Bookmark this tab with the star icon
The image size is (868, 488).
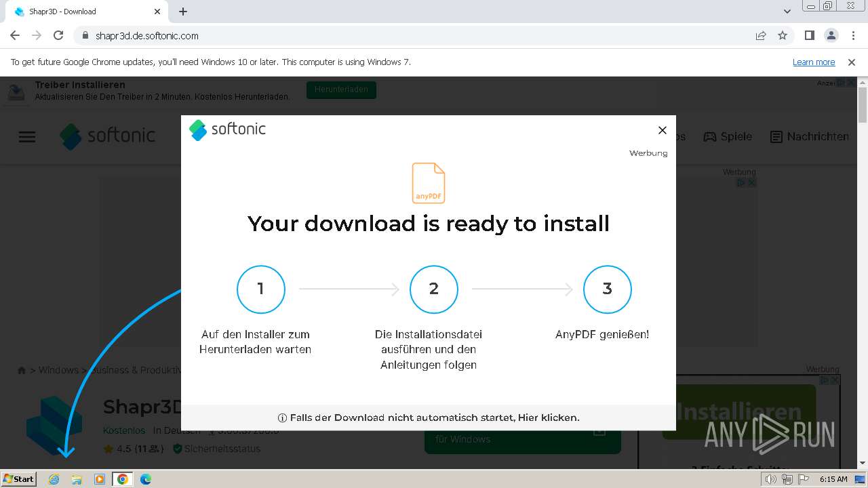click(783, 35)
